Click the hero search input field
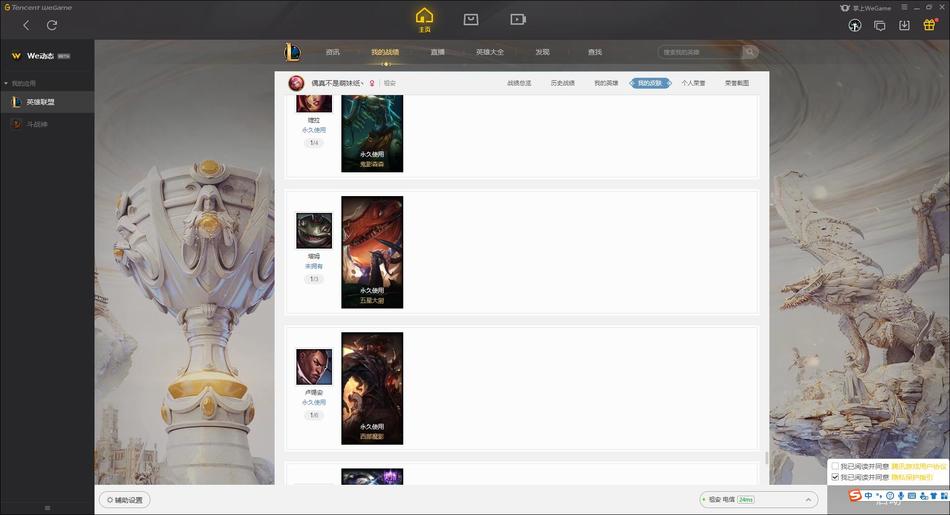 (x=700, y=52)
